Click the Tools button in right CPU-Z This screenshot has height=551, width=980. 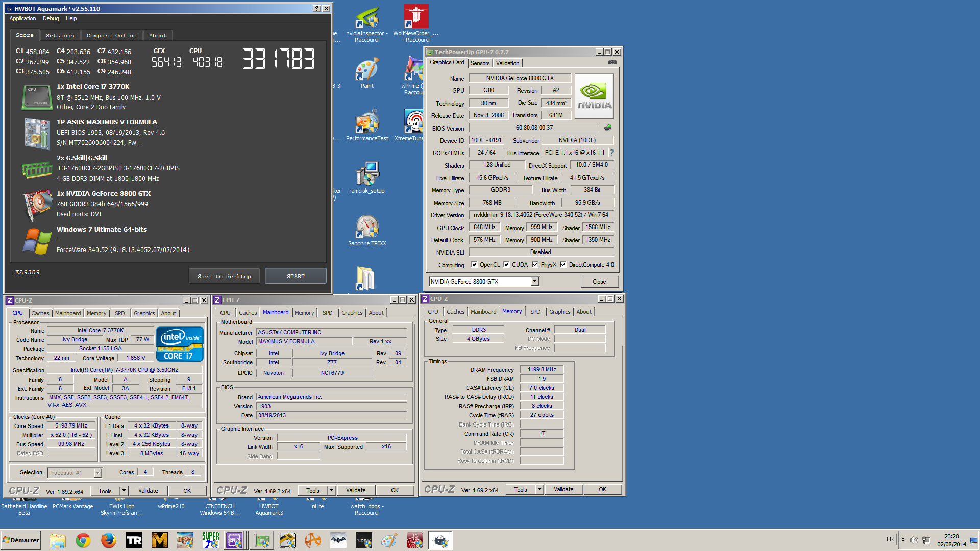point(521,489)
